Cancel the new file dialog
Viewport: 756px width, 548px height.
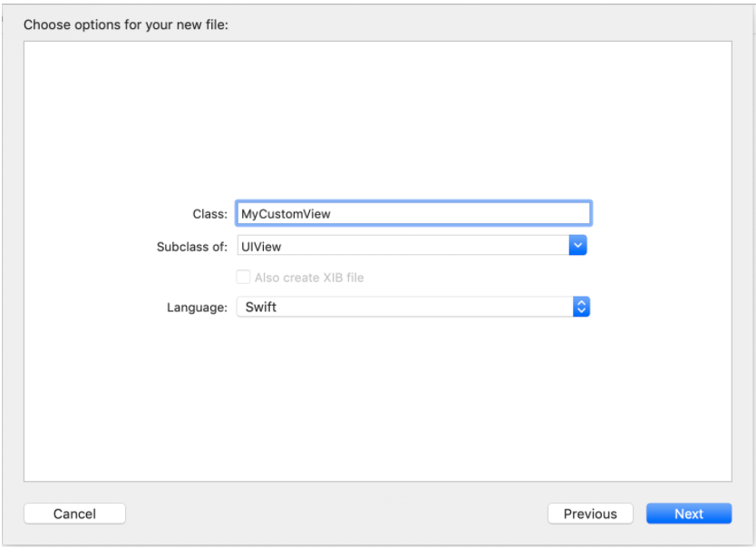[x=74, y=514]
